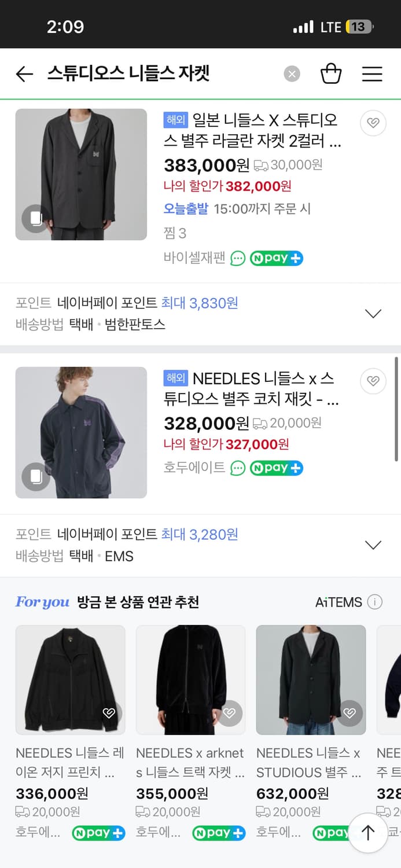Expand point details for the 코치 재킷 listing
The width and height of the screenshot is (401, 868).
coord(373,545)
